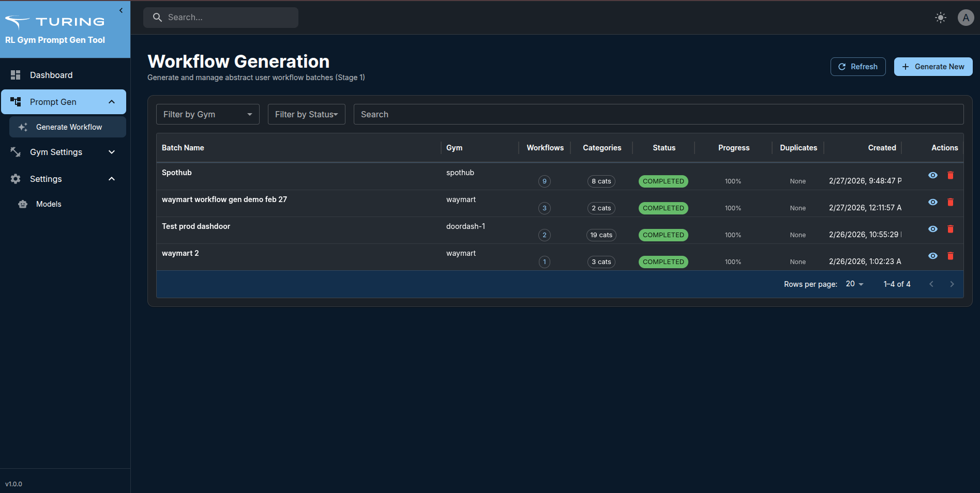Toggle light mode with the sun icon
980x493 pixels.
click(941, 17)
